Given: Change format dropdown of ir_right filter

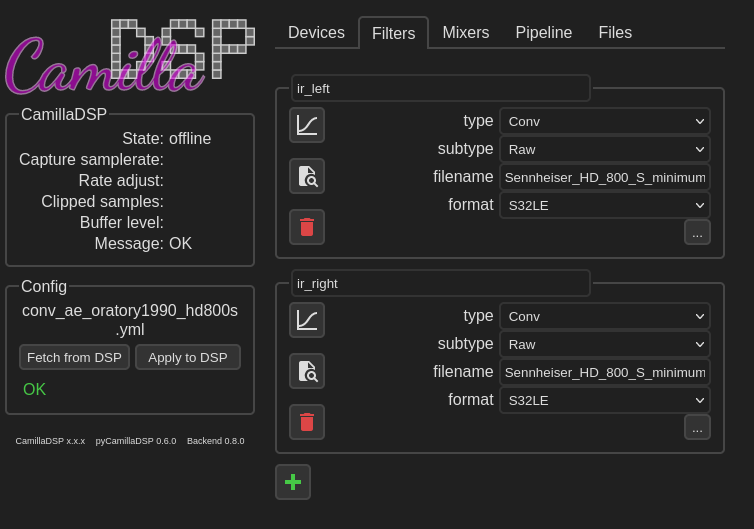Looking at the screenshot, I should tap(604, 400).
